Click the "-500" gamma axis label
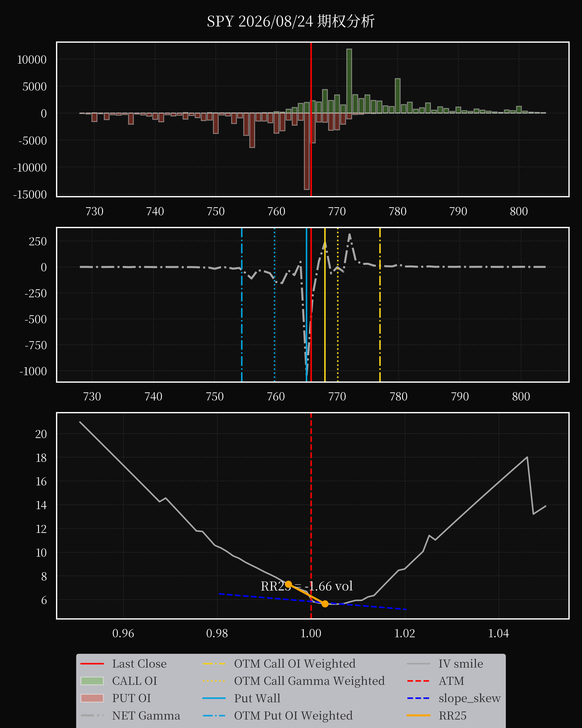Image resolution: width=582 pixels, height=728 pixels. 36,319
